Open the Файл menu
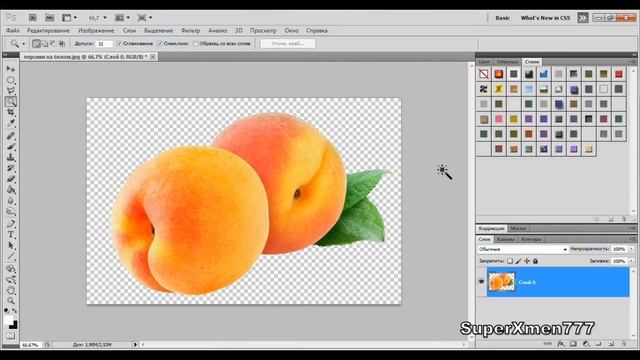The width and height of the screenshot is (640, 360). 13,31
